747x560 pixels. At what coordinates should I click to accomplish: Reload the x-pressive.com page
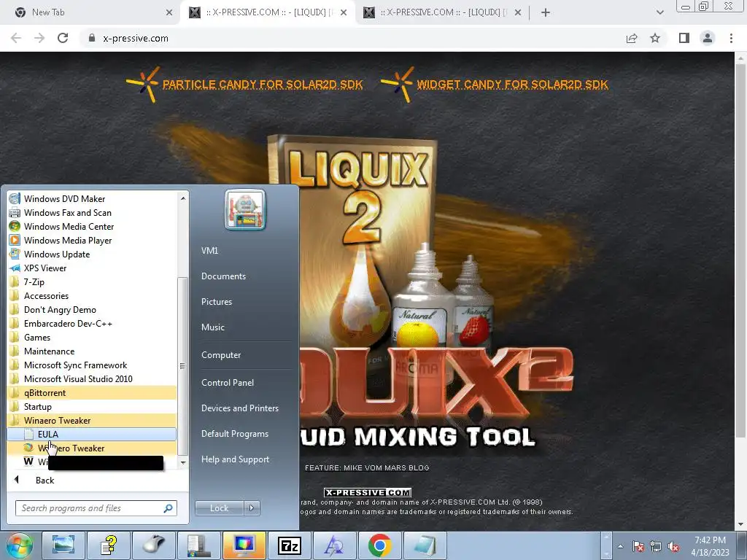[x=63, y=38]
